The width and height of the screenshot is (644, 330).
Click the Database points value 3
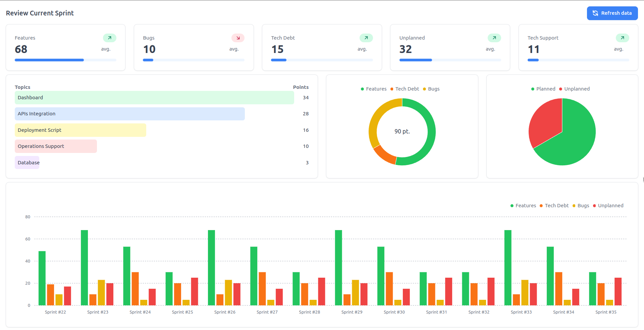point(307,163)
